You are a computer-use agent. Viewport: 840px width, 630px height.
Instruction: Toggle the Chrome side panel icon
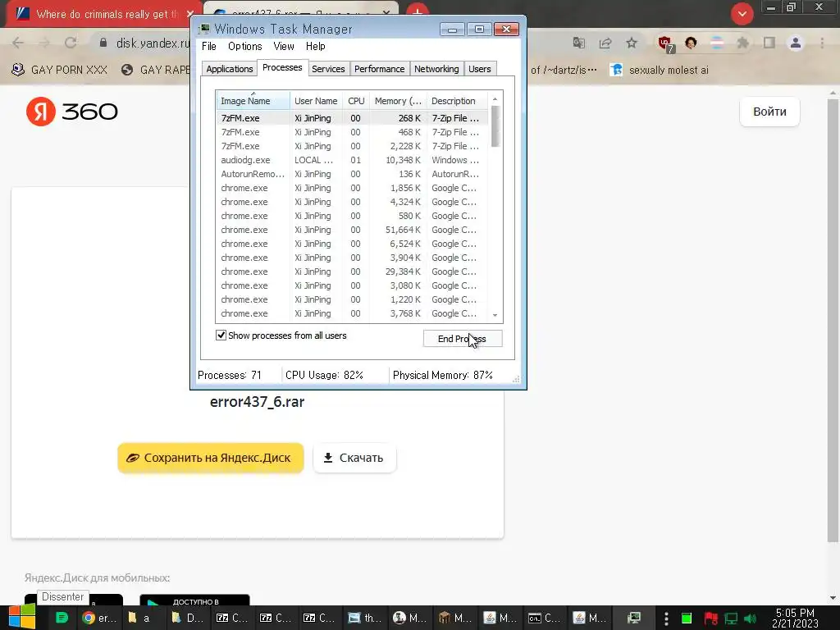[769, 43]
